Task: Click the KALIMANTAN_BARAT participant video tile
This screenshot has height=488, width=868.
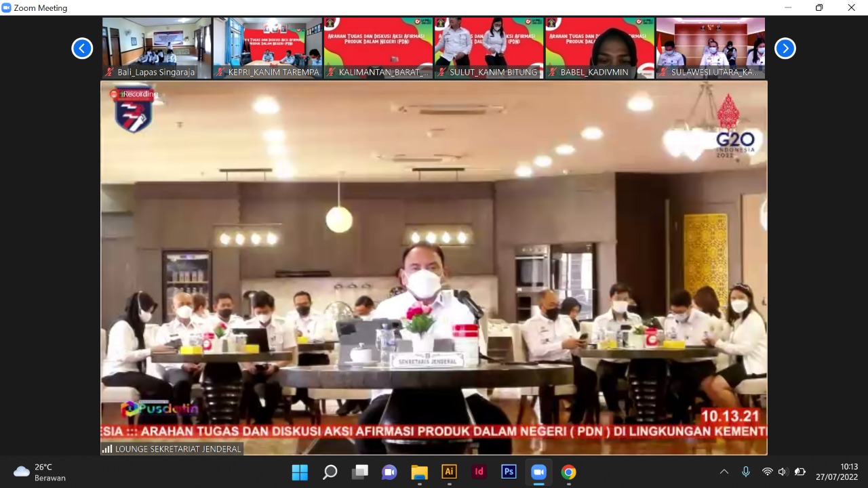Action: point(378,47)
